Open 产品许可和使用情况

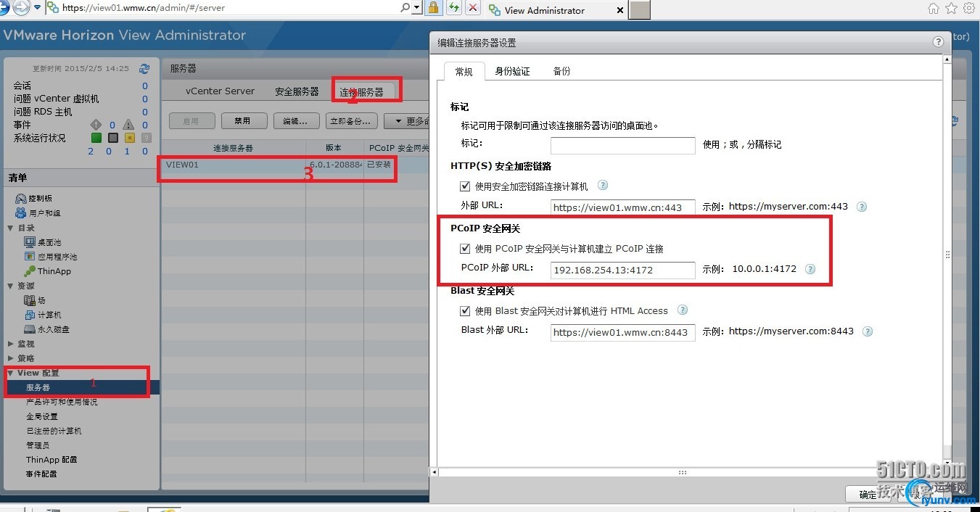coord(62,402)
